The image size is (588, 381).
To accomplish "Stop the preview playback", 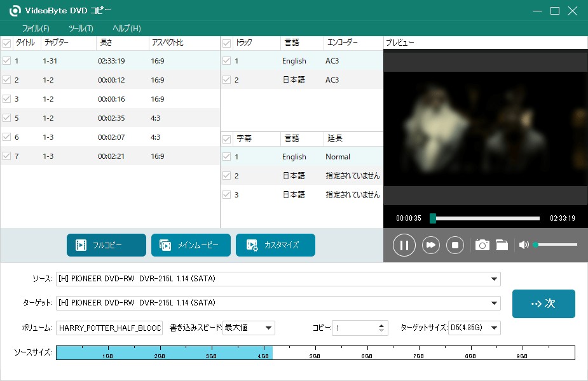I will pos(455,245).
